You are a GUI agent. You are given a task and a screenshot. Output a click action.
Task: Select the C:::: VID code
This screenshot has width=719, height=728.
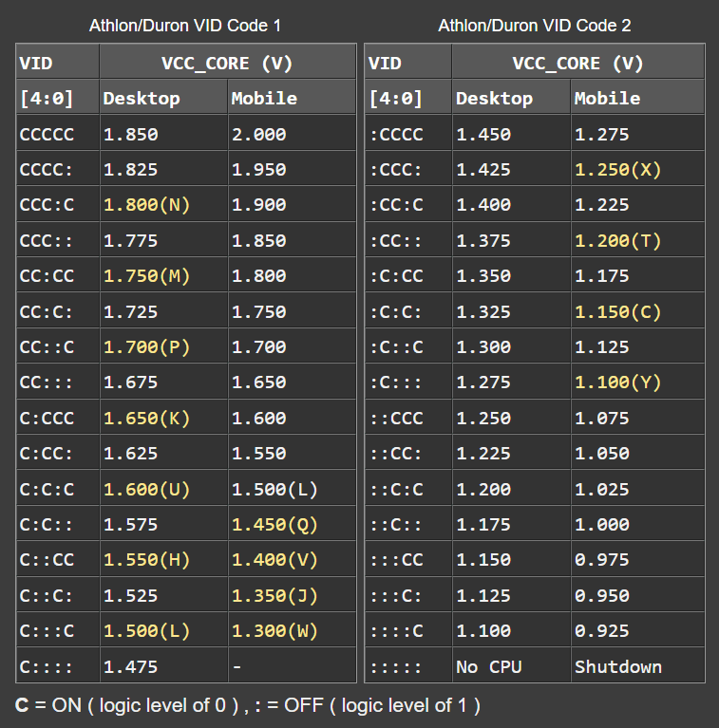(58, 666)
